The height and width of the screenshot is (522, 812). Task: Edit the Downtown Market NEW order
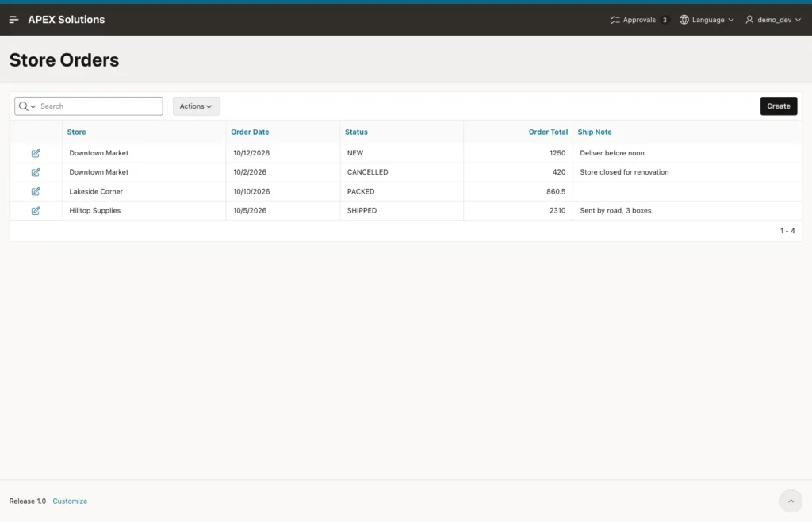coord(35,153)
